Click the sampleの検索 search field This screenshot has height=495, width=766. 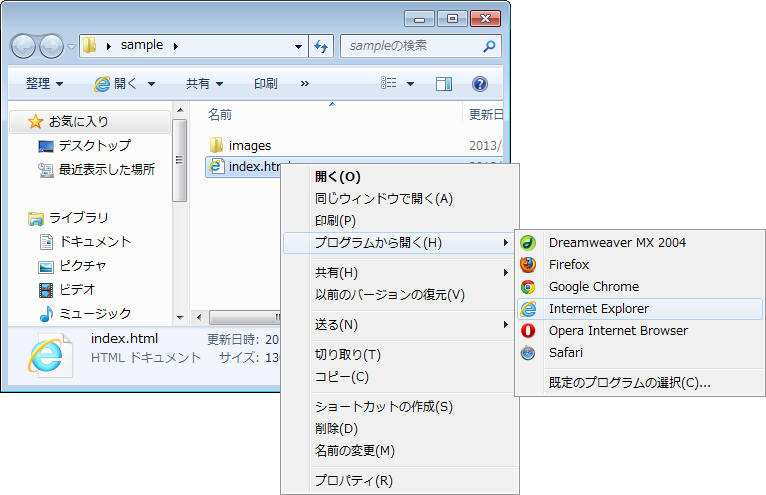[x=410, y=46]
